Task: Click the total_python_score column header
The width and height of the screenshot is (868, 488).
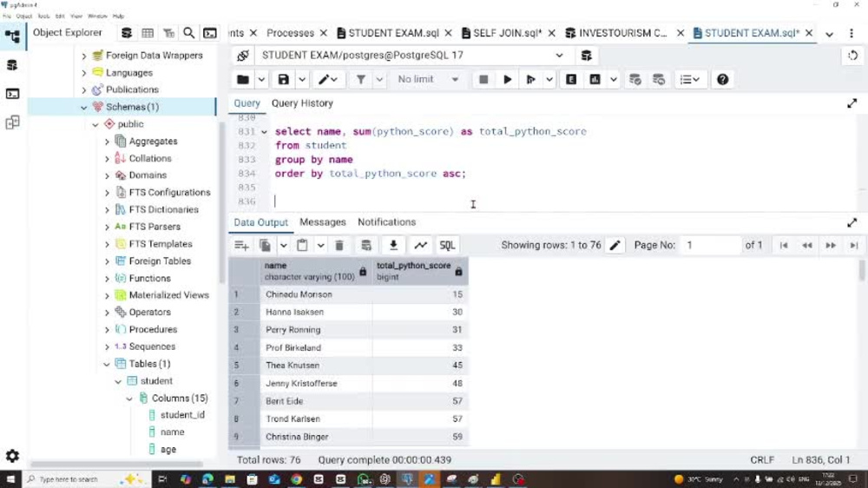Action: point(420,272)
